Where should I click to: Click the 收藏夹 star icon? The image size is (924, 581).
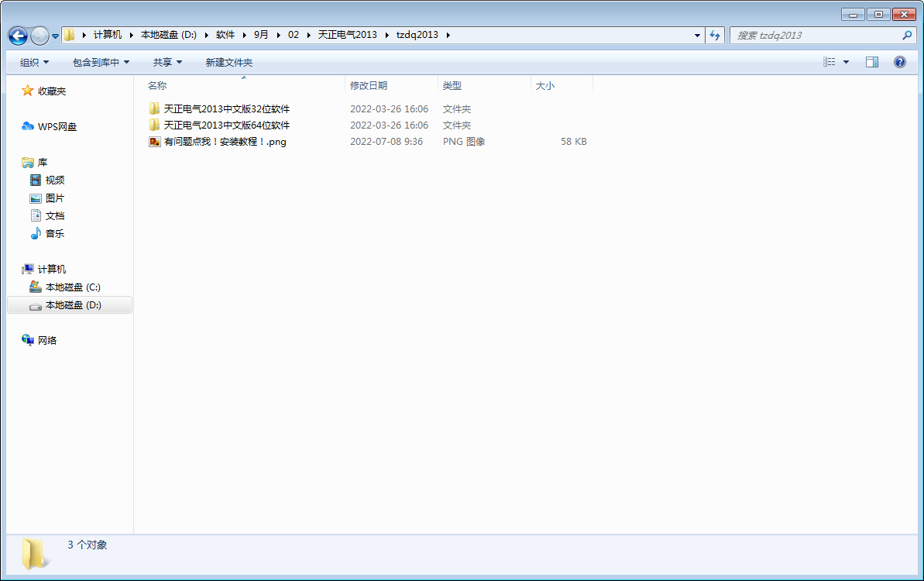27,91
